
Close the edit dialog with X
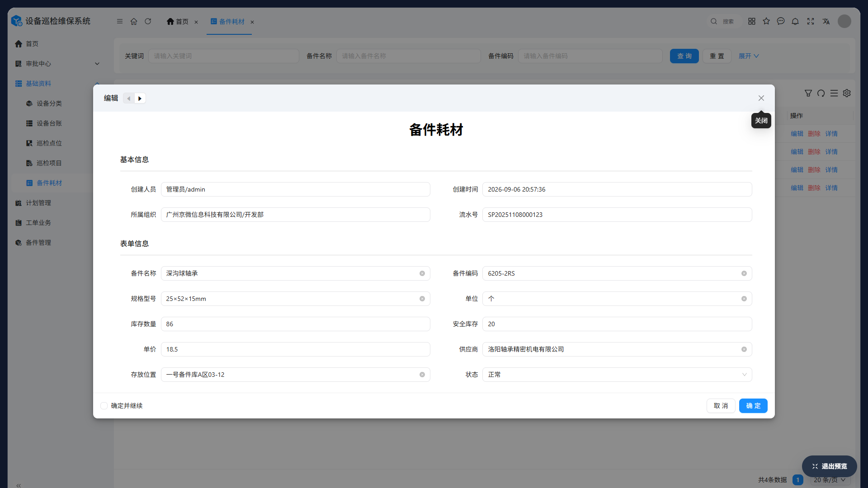click(761, 98)
